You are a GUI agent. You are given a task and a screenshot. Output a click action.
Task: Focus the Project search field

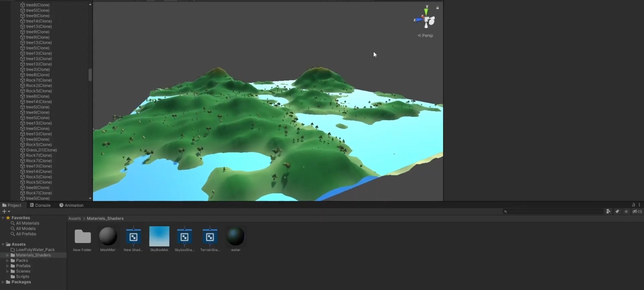click(553, 211)
